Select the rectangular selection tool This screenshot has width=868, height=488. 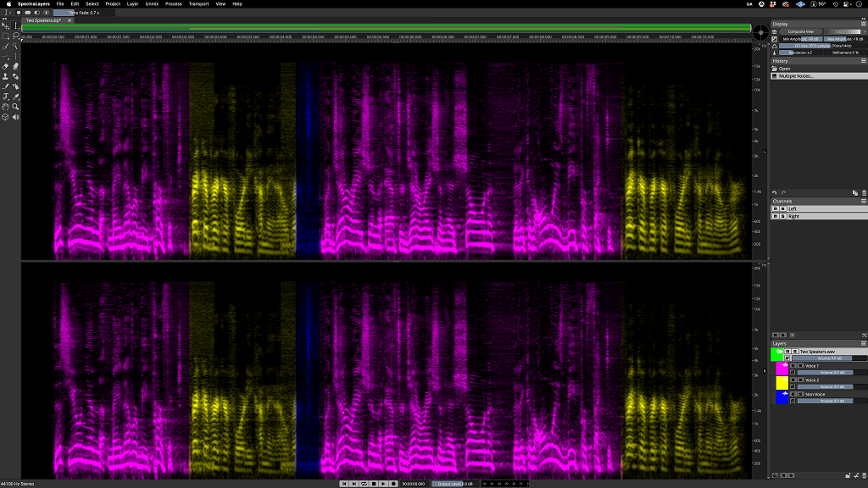(6, 36)
